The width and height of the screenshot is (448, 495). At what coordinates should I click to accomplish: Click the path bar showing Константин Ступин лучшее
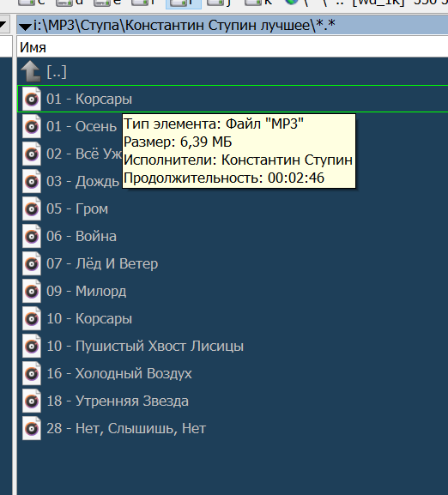tap(233, 25)
